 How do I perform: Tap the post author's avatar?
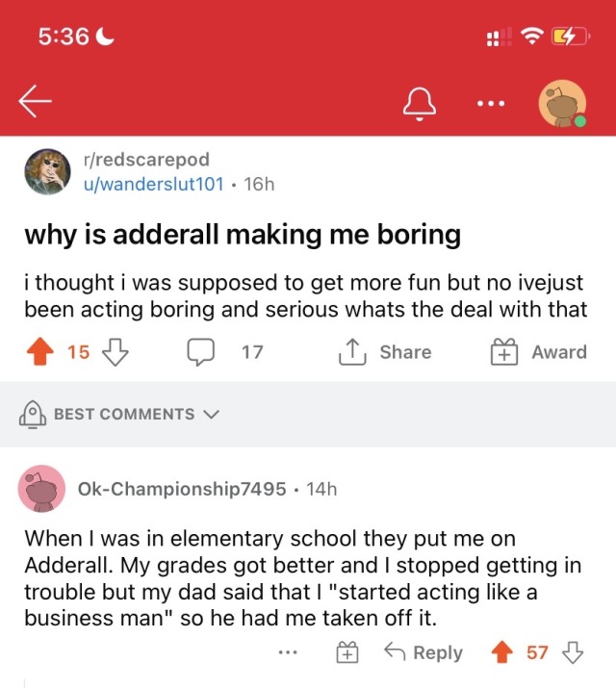pos(46,171)
